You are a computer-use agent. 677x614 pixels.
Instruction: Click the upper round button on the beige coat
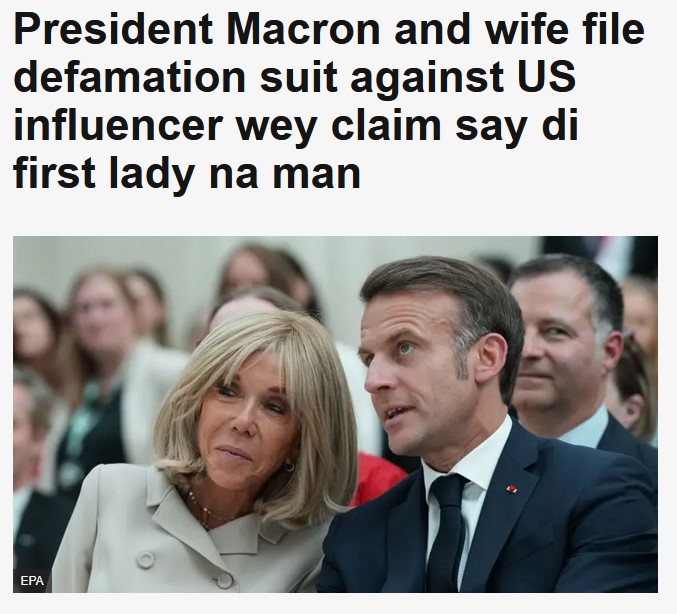[146, 560]
